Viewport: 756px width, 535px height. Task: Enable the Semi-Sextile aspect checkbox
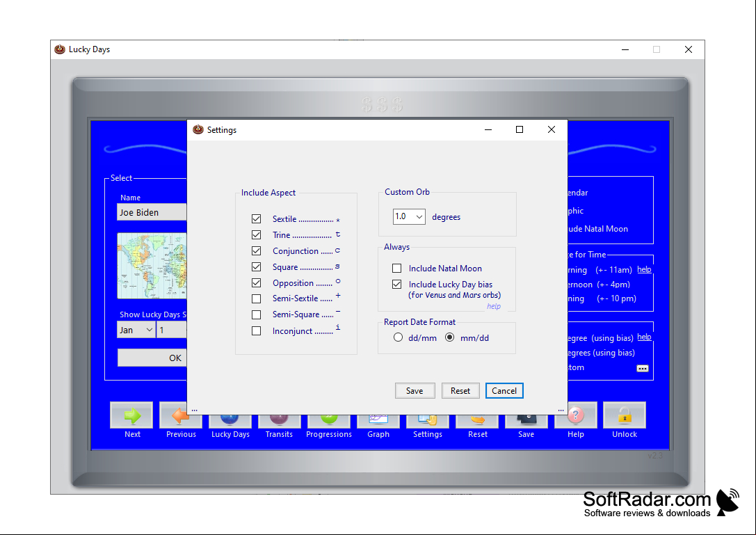pyautogui.click(x=256, y=298)
